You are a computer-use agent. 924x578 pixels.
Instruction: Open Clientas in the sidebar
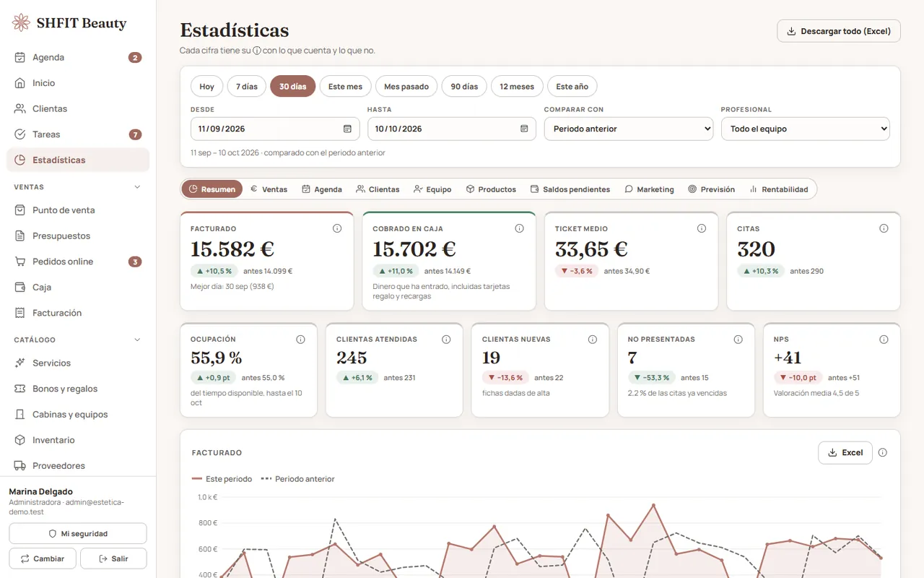click(x=78, y=108)
